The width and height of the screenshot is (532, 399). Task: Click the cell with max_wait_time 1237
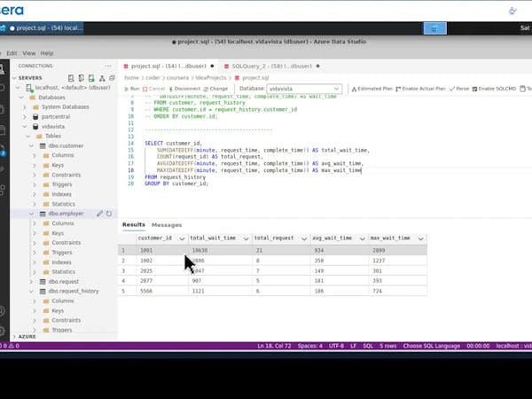pos(397,261)
